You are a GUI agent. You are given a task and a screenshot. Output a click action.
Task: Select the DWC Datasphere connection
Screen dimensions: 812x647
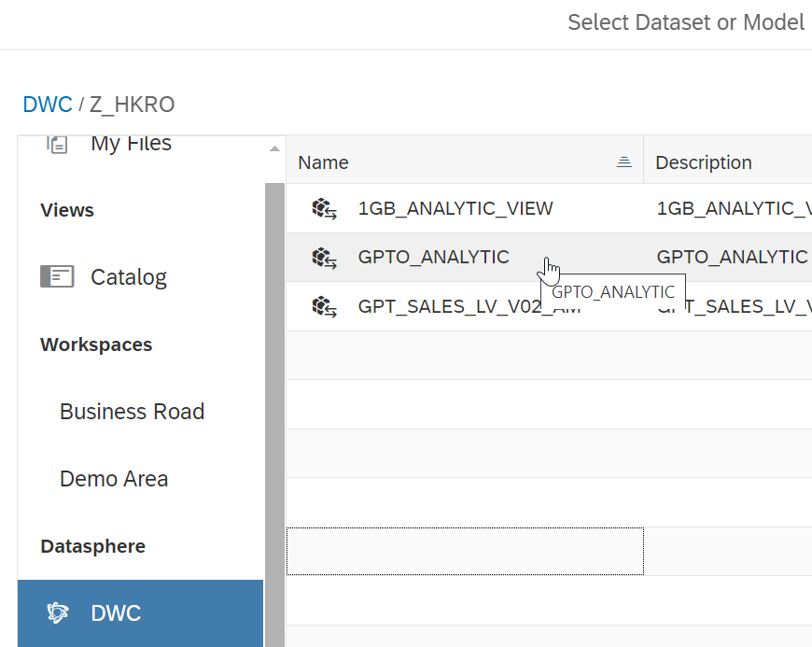[116, 613]
